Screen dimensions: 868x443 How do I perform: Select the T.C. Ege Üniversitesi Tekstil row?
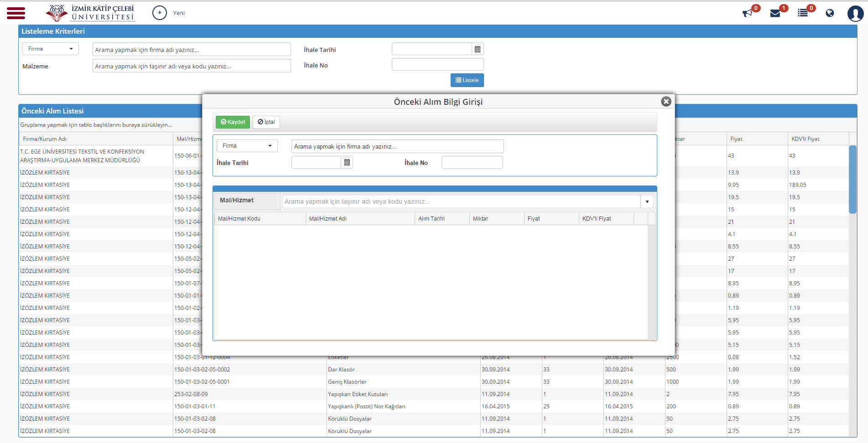[433, 156]
